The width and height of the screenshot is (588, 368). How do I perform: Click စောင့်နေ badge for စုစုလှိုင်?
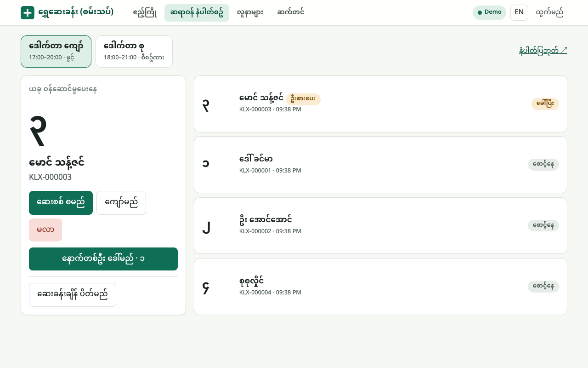pyautogui.click(x=543, y=287)
